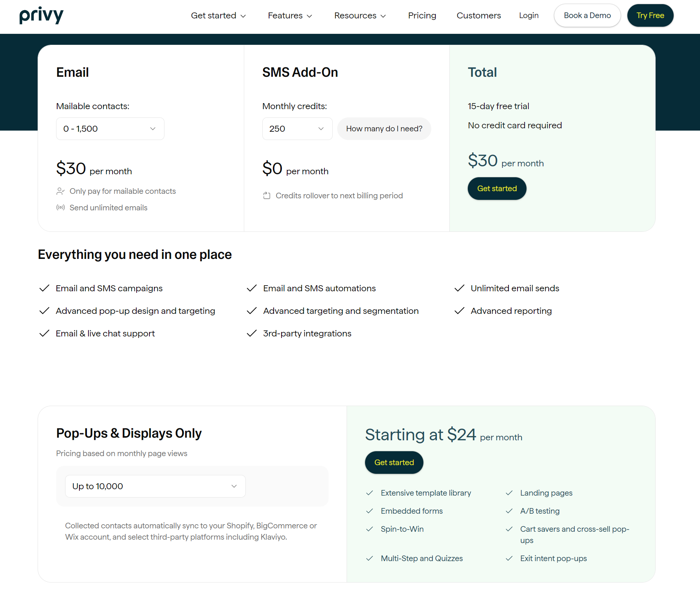Click checkmark beside Advanced pop-up design and targeting
700x601 pixels.
[44, 311]
